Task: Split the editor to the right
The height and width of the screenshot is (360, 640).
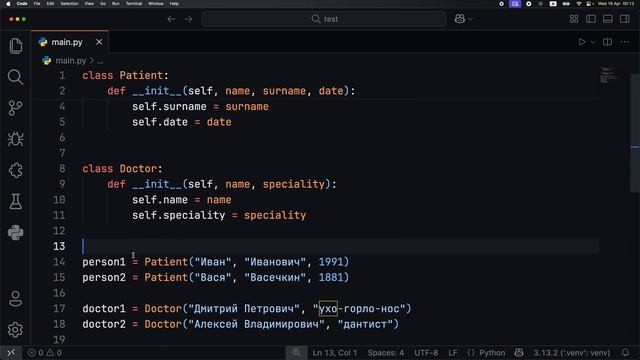Action: click(607, 42)
